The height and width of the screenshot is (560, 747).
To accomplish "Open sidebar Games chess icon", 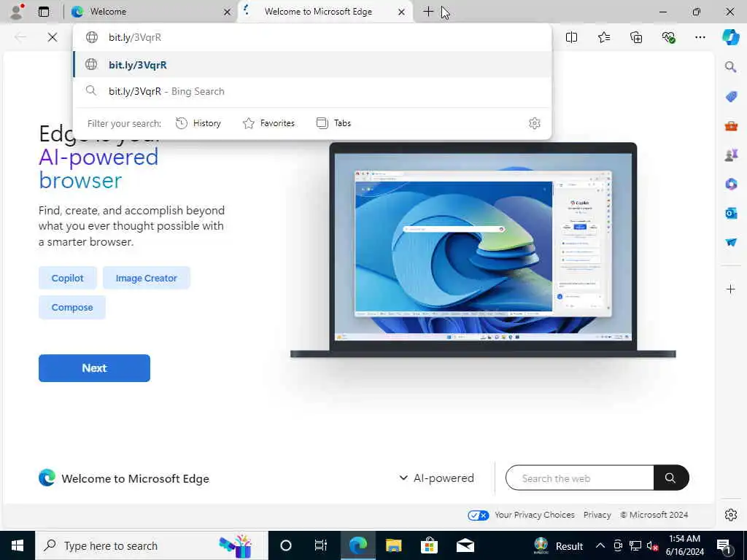I will [731, 155].
